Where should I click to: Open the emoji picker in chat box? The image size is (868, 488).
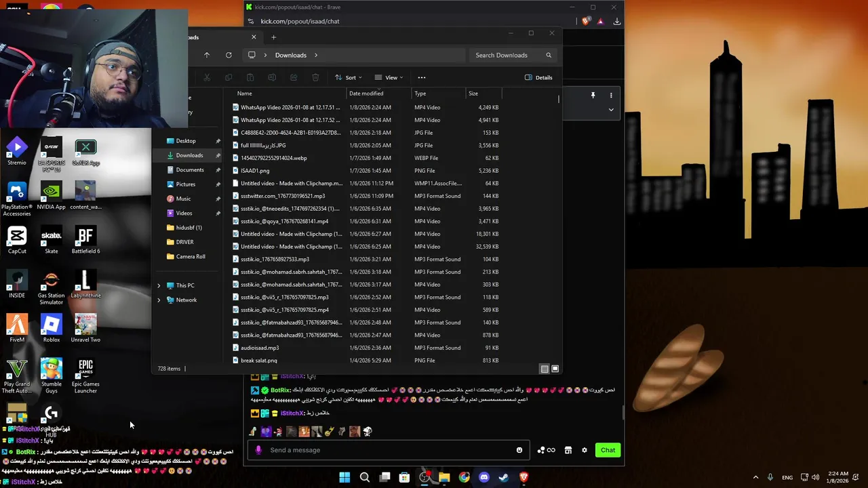coord(519,450)
